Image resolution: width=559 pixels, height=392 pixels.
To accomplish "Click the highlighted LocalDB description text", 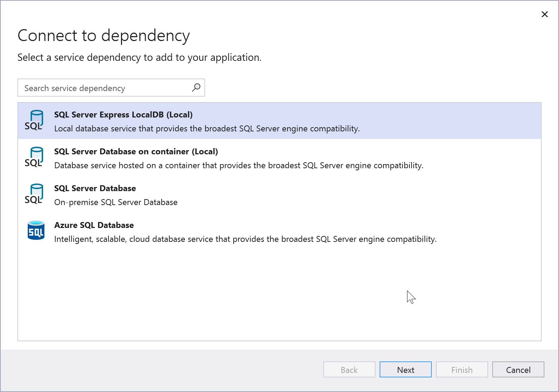I will 207,129.
